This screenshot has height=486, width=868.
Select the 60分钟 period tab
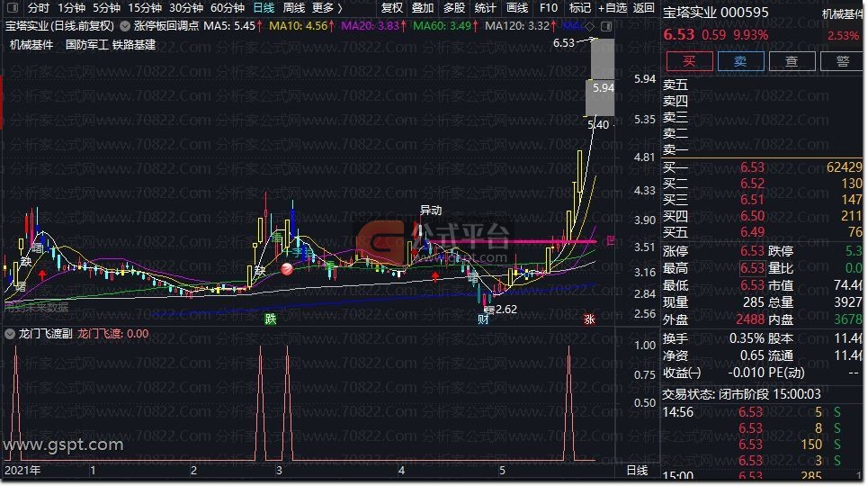[228, 8]
